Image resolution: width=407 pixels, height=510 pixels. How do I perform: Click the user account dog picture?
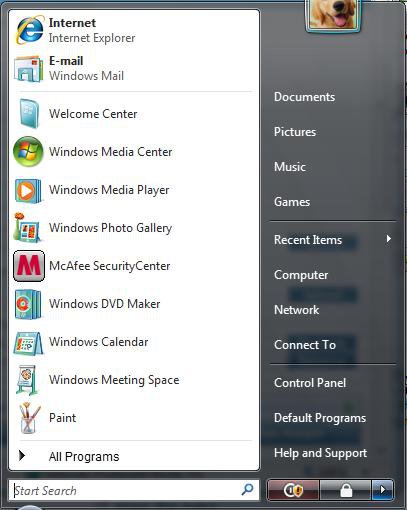pyautogui.click(x=333, y=15)
